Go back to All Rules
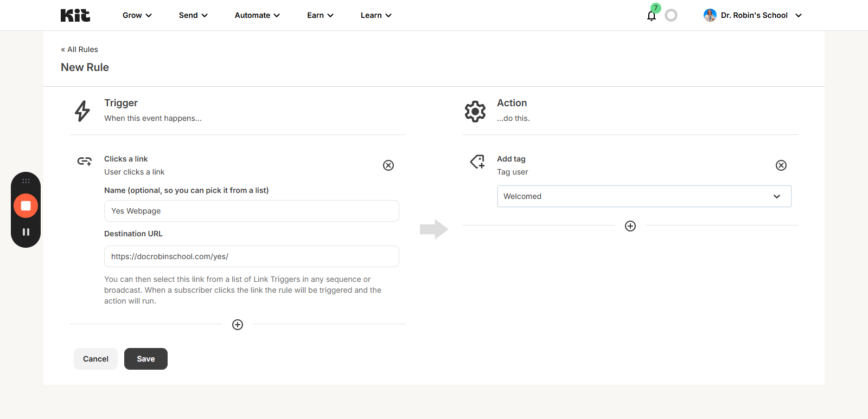Viewport: 868px width, 419px height. tap(80, 49)
